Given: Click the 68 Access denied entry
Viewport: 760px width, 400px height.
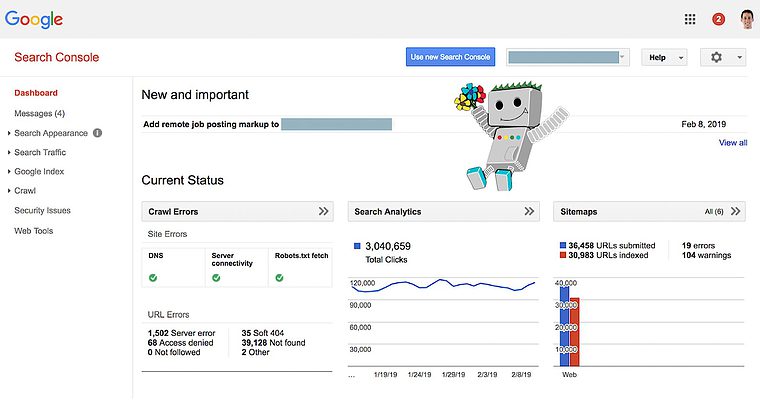Looking at the screenshot, I should [x=180, y=343].
